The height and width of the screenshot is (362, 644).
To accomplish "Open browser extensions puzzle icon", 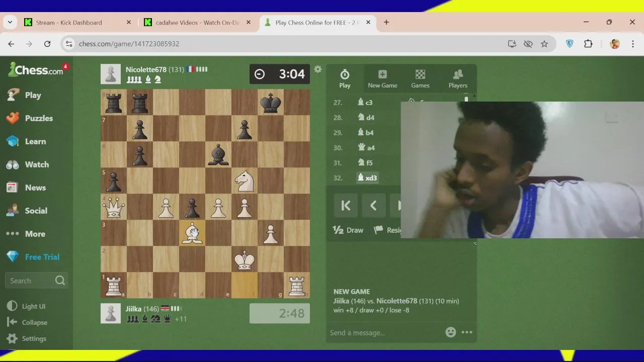I will pyautogui.click(x=588, y=44).
